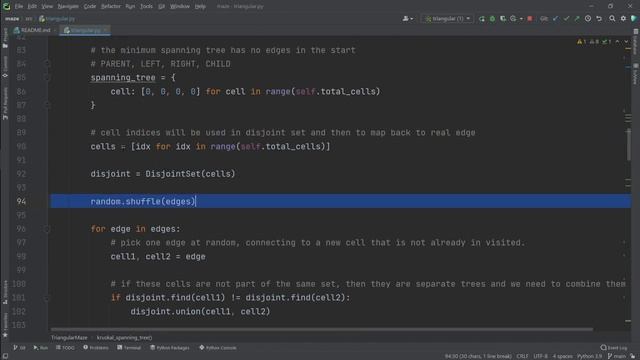The width and height of the screenshot is (640, 360).
Task: Open the Refactor menu
Action: [x=111, y=7]
